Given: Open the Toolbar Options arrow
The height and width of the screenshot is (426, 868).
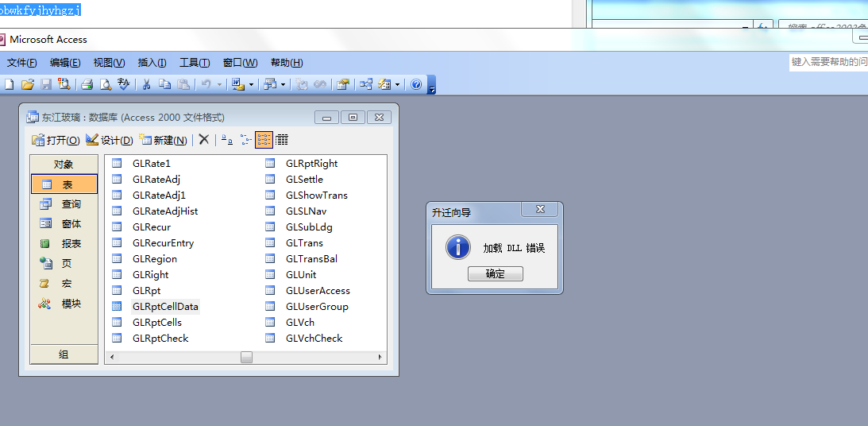Looking at the screenshot, I should tap(432, 85).
